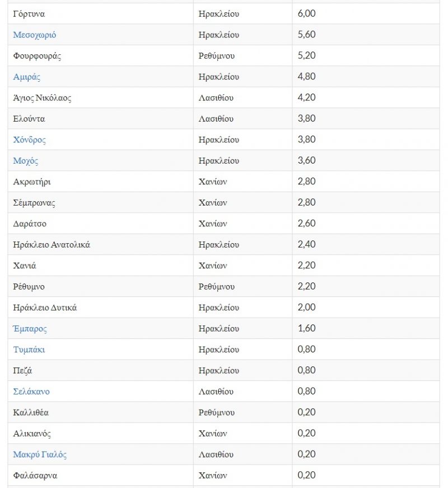Select the Ηράκλειο Ανατολικά cell
The width and height of the screenshot is (448, 488).
coord(52,245)
